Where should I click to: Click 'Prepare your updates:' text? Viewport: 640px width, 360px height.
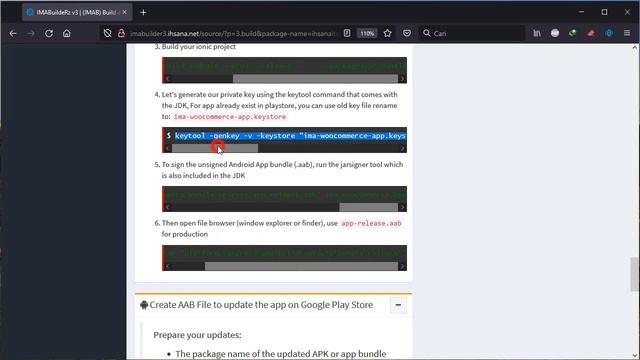pyautogui.click(x=197, y=335)
